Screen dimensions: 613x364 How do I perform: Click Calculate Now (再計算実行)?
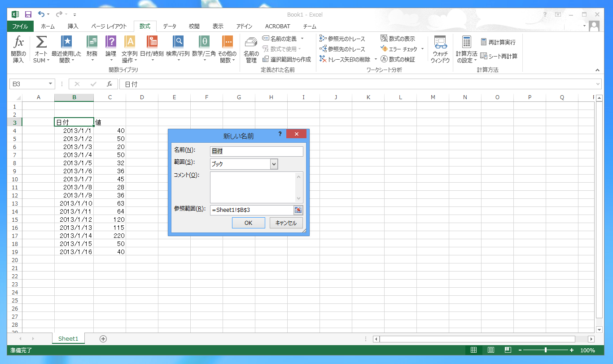(x=498, y=42)
